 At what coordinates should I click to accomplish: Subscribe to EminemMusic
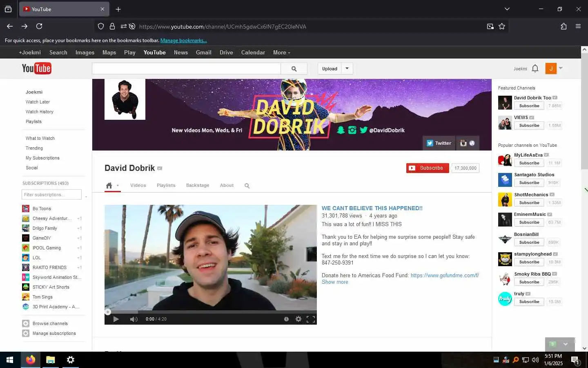pos(529,222)
